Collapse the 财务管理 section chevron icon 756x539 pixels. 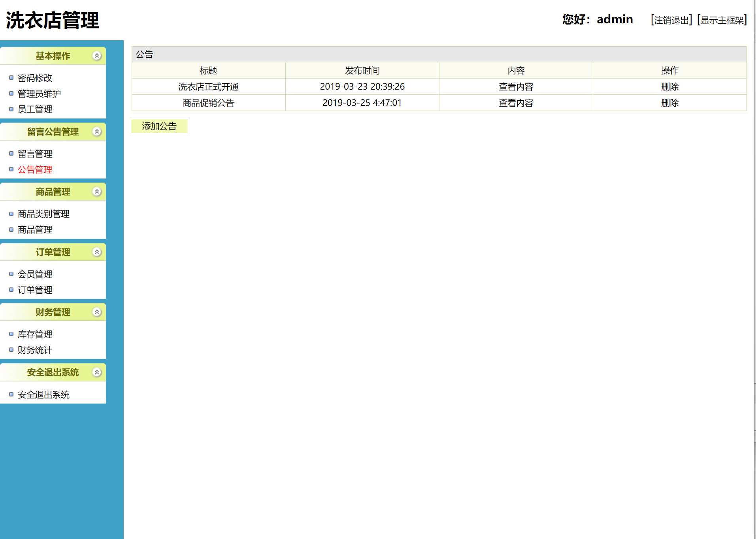click(97, 312)
